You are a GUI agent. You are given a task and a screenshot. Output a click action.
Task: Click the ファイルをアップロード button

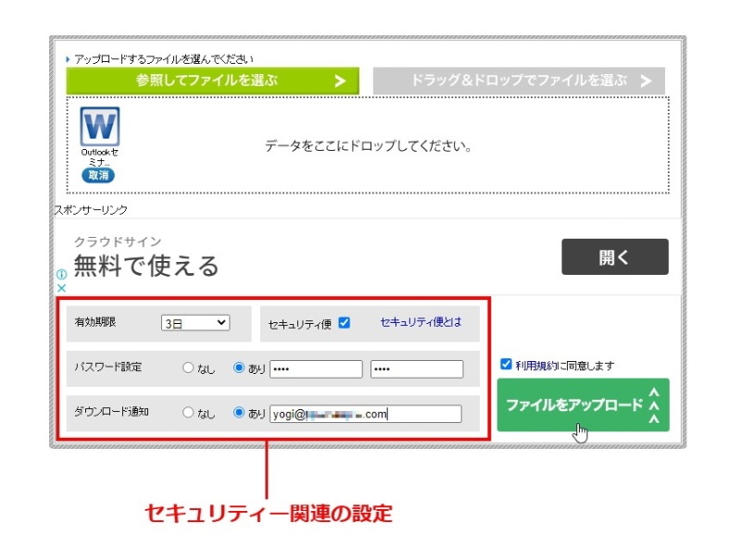584,404
